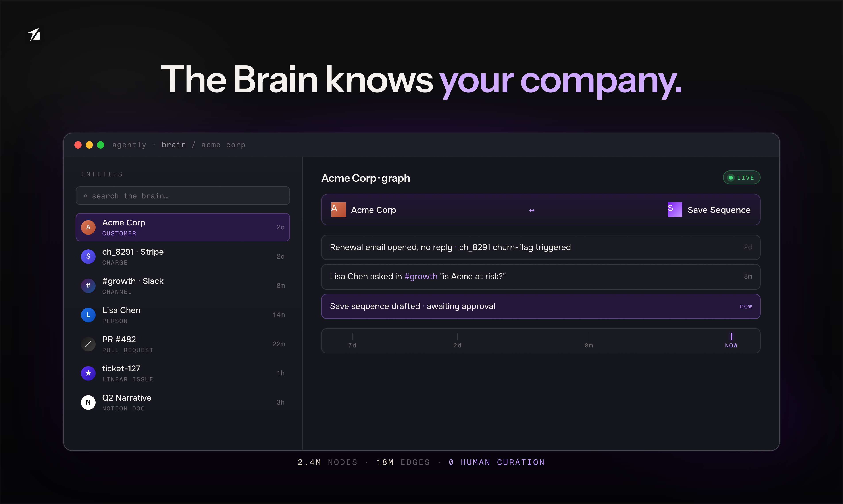Image resolution: width=843 pixels, height=504 pixels.
Task: Select the Acme Corp customer entity row
Action: (183, 227)
